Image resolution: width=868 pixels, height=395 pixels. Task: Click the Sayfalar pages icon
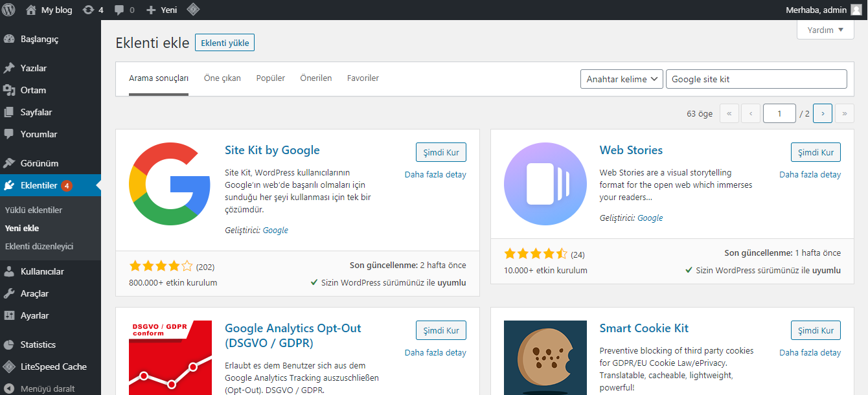click(x=9, y=112)
